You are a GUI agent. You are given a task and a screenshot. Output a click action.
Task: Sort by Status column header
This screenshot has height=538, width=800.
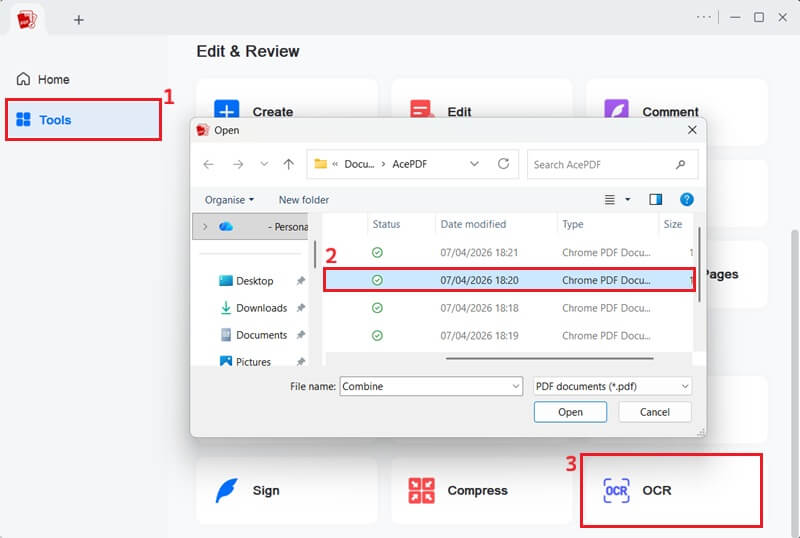[386, 225]
